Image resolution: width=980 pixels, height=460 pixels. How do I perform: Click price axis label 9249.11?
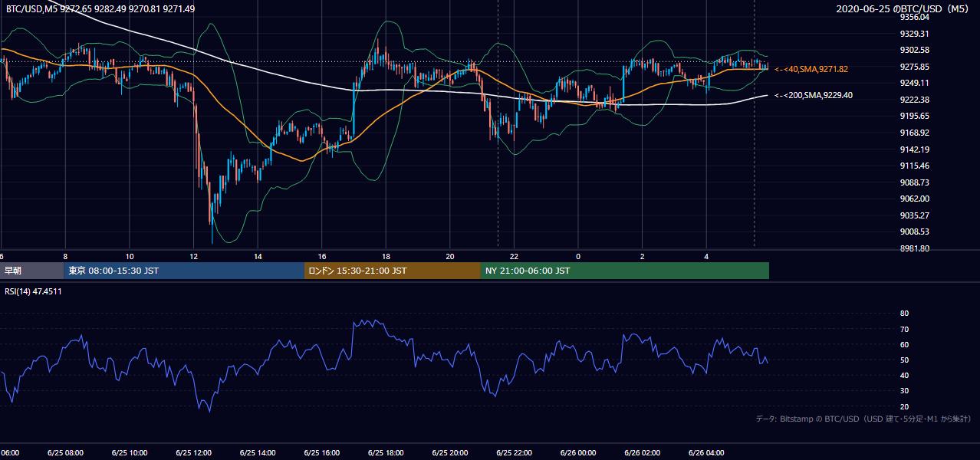pyautogui.click(x=915, y=83)
